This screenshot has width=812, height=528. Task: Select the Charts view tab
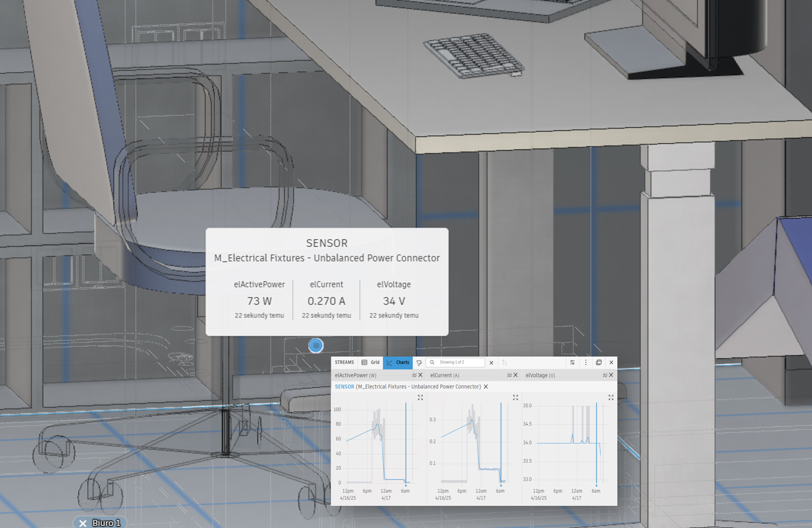tap(398, 362)
